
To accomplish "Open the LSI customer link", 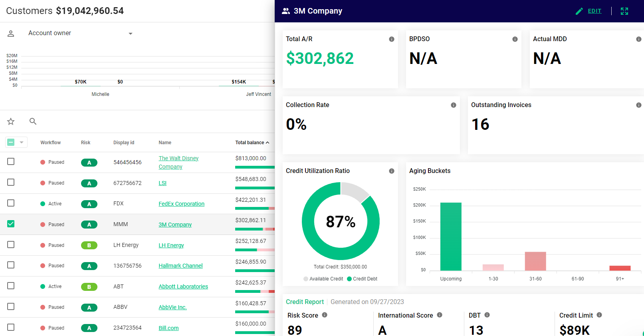I will click(162, 183).
